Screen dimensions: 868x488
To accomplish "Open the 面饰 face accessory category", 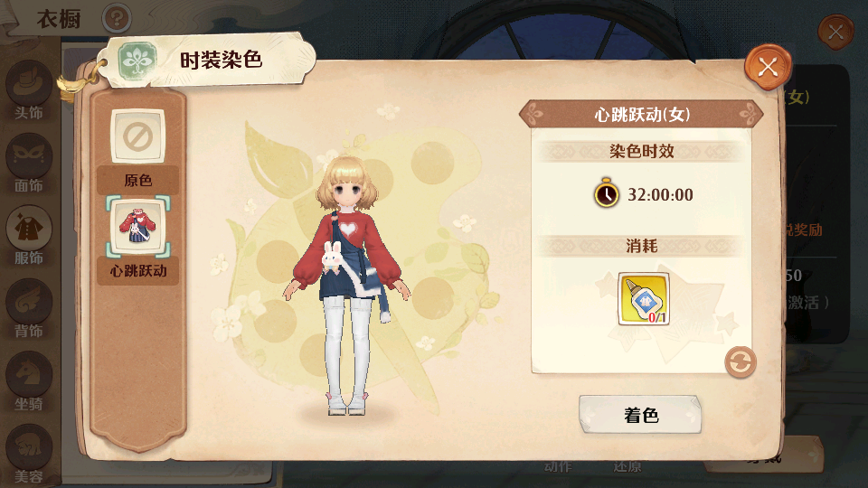I will pyautogui.click(x=28, y=164).
